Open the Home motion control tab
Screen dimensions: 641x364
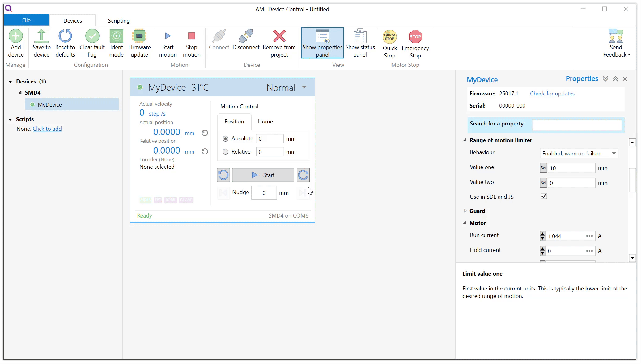point(265,121)
